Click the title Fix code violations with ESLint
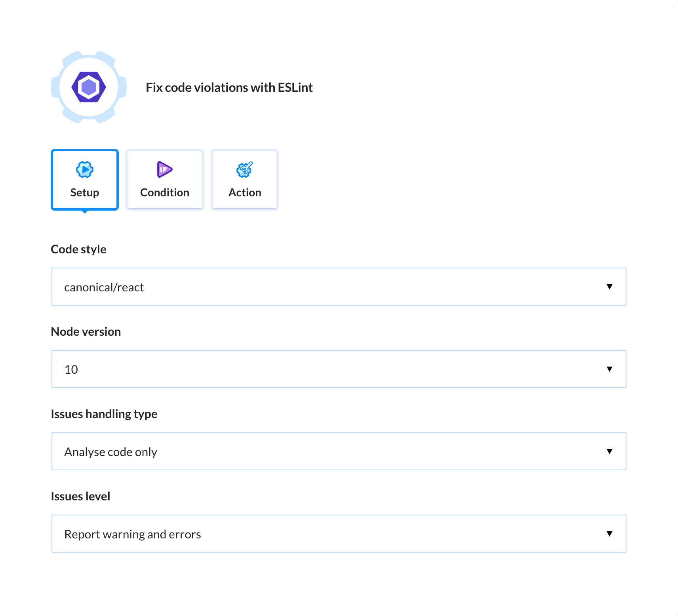 [229, 87]
